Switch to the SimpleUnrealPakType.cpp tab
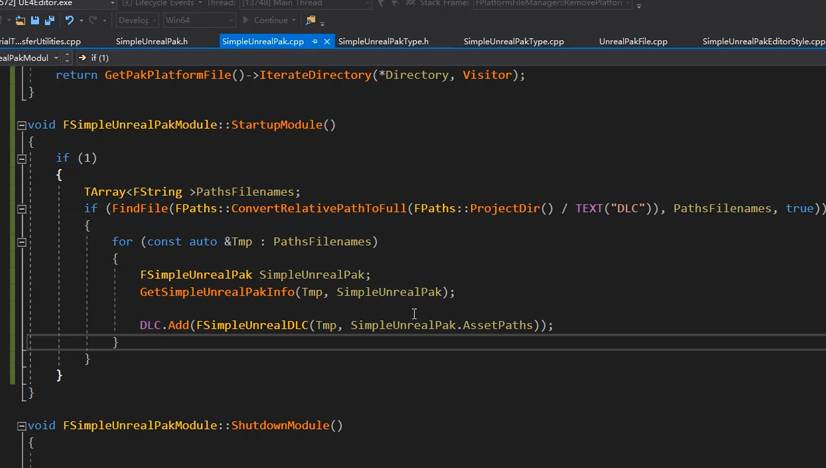 514,41
